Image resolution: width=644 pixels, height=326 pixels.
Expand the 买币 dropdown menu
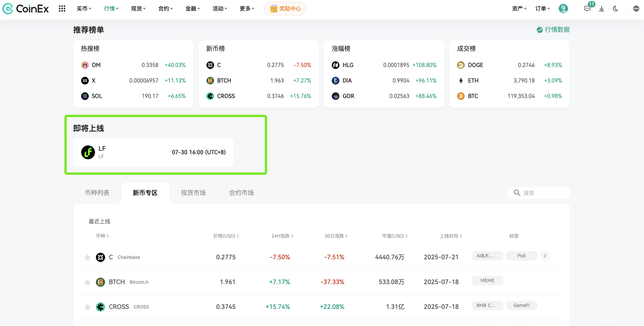[x=84, y=9]
